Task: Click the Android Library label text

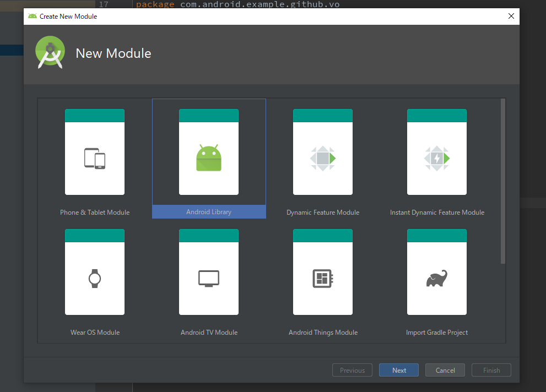Action: (209, 212)
